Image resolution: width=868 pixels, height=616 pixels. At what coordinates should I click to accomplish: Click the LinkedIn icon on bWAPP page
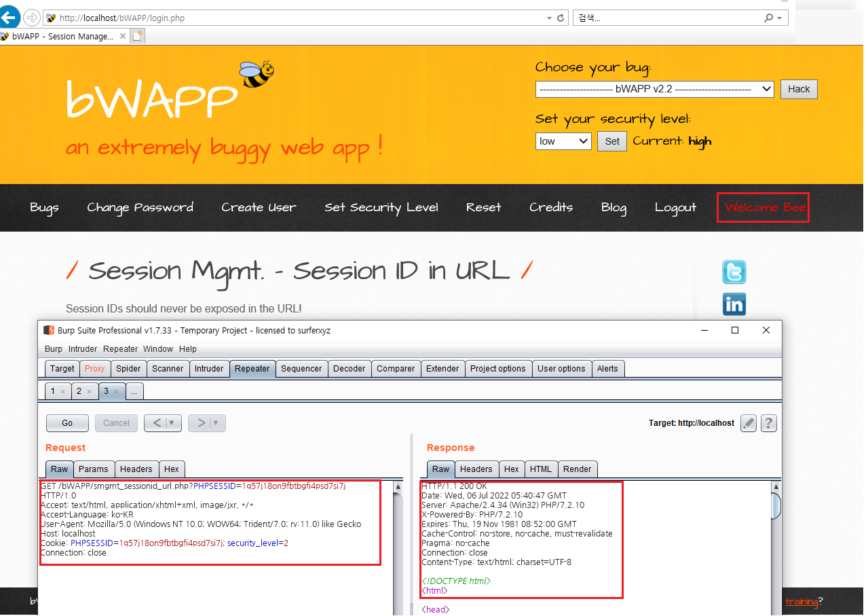pyautogui.click(x=734, y=304)
